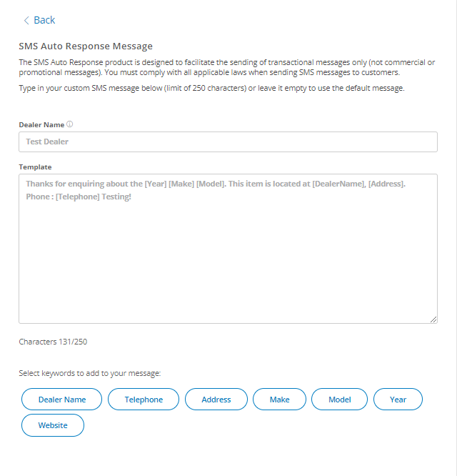
Task: Click the transactional messages description paragraph
Action: (x=226, y=67)
